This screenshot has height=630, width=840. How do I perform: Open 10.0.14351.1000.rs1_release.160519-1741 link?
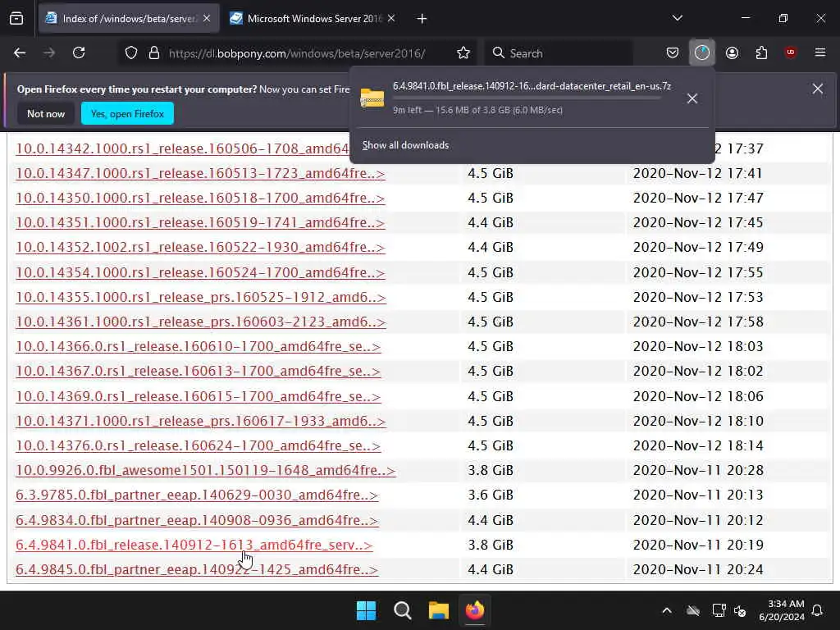click(200, 222)
